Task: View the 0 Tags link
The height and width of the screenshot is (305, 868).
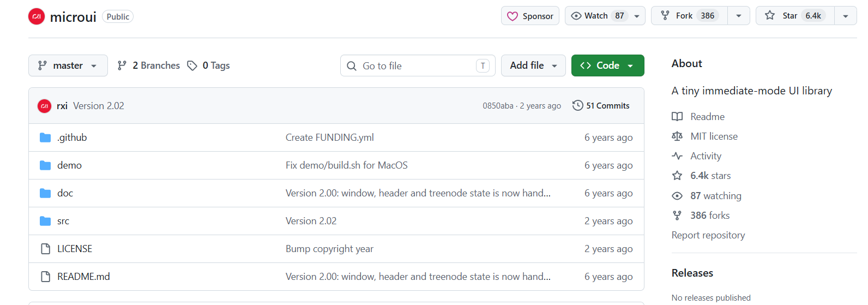Action: pos(208,65)
